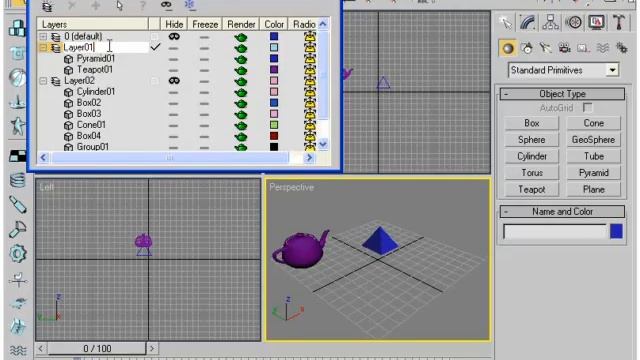The image size is (640, 360).
Task: Switch to the Utilities hammer tab
Action: (x=619, y=22)
